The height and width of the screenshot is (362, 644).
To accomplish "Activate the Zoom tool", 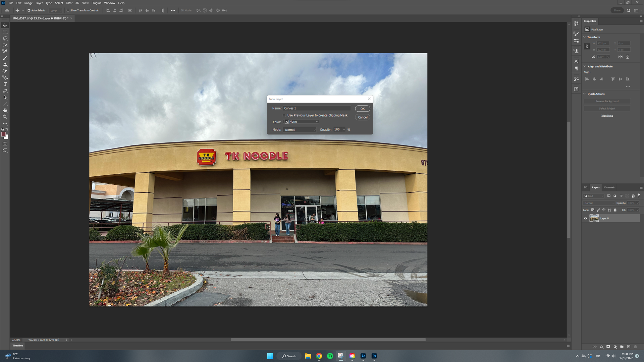I will coord(5,117).
